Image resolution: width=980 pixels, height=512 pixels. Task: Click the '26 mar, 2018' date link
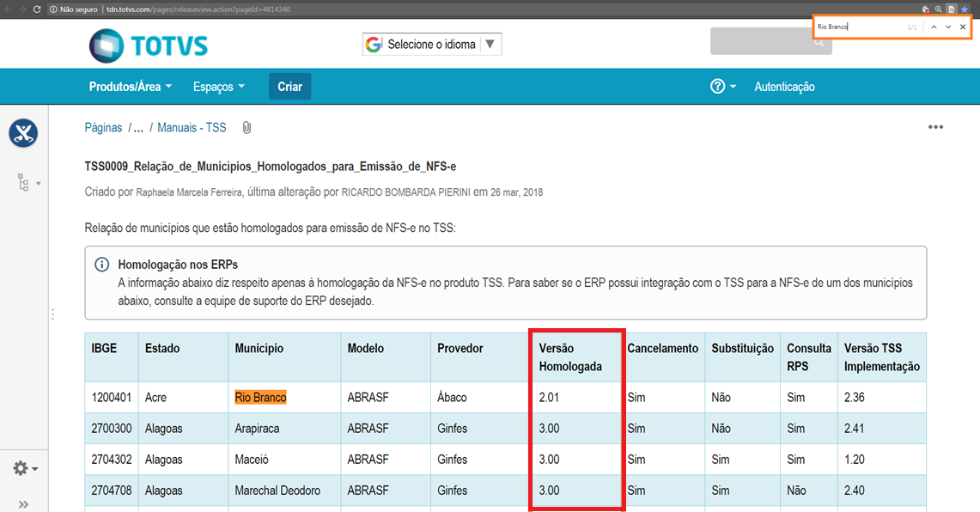click(516, 192)
